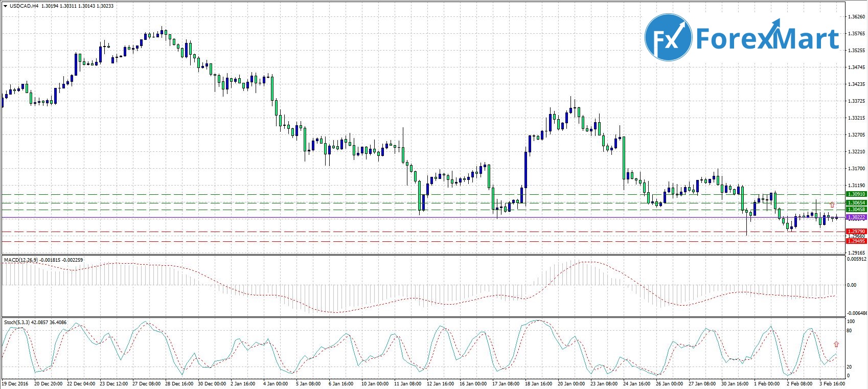This screenshot has height=389, width=868.
Task: Click the 6 Jan 16:00 time axis label
Action: (x=341, y=384)
